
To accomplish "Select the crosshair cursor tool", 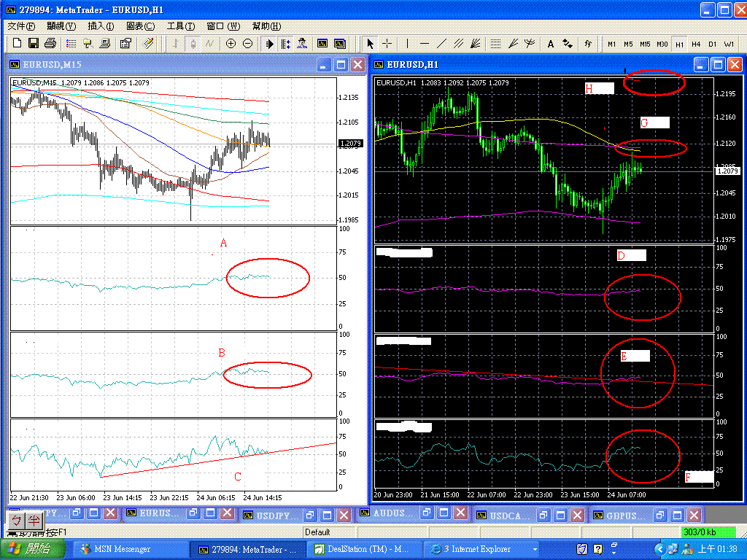I will [387, 44].
